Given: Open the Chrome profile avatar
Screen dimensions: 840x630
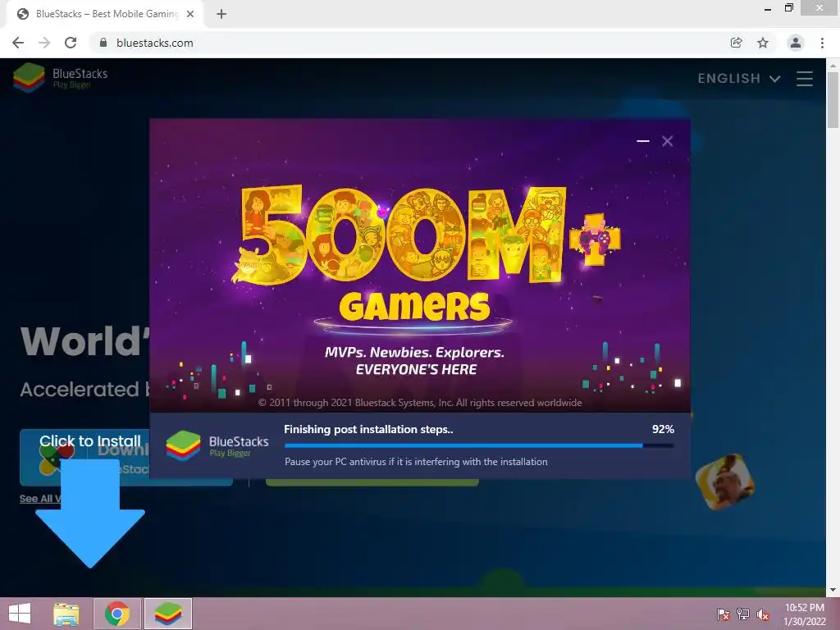Looking at the screenshot, I should click(x=796, y=43).
